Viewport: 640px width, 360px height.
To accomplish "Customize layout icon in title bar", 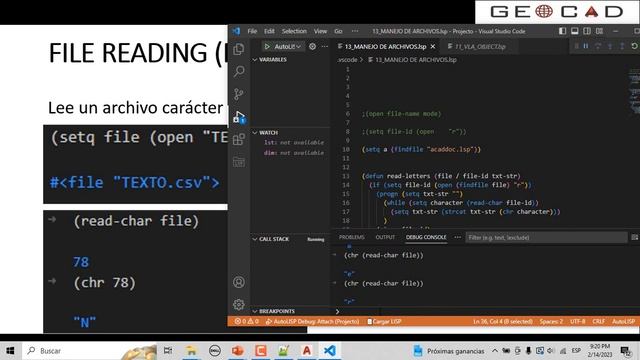I will [599, 31].
